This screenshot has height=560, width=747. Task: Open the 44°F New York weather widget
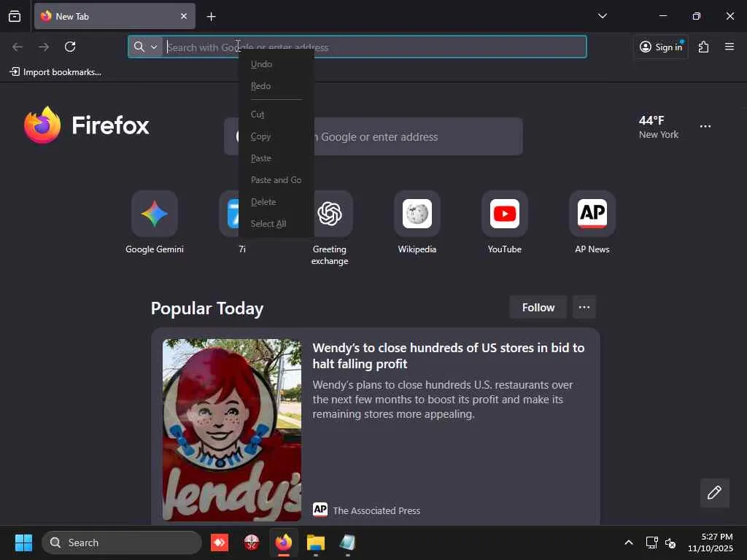[x=659, y=127]
